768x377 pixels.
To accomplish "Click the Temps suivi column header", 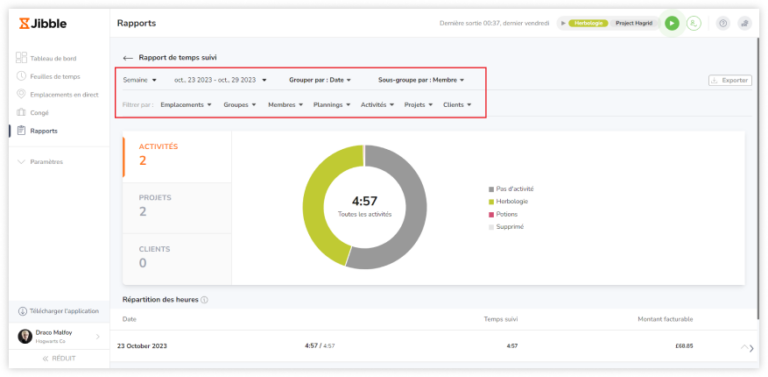I will [x=501, y=319].
